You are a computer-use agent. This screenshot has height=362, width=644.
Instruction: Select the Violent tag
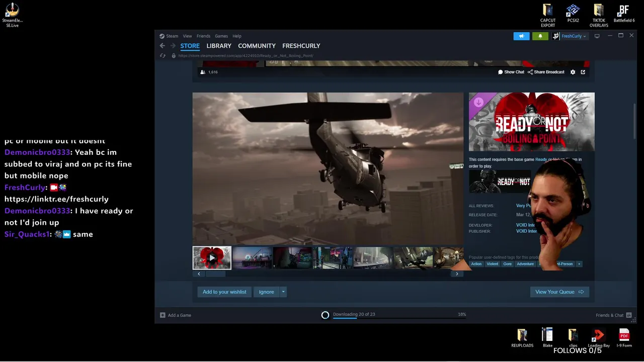493,264
